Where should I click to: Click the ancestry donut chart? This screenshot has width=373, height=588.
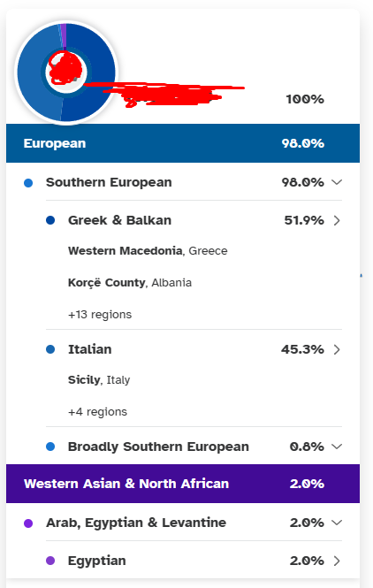[66, 72]
